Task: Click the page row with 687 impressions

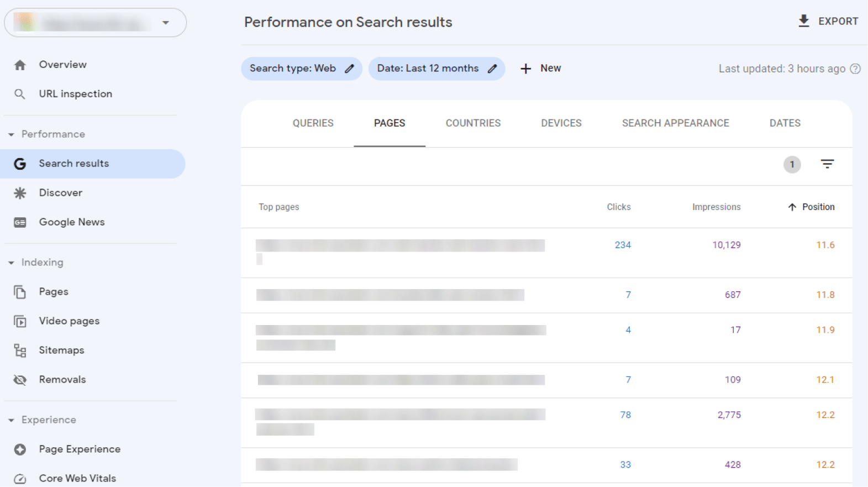Action: [546, 295]
